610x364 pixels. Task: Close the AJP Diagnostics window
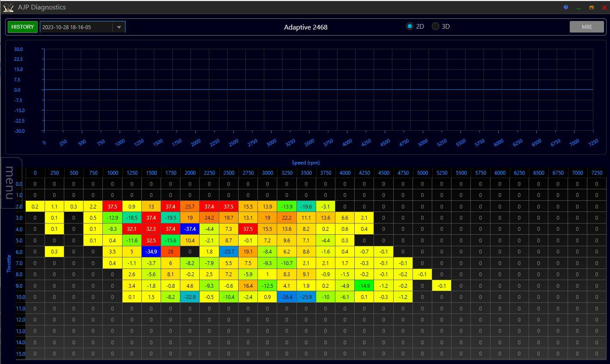[604, 7]
